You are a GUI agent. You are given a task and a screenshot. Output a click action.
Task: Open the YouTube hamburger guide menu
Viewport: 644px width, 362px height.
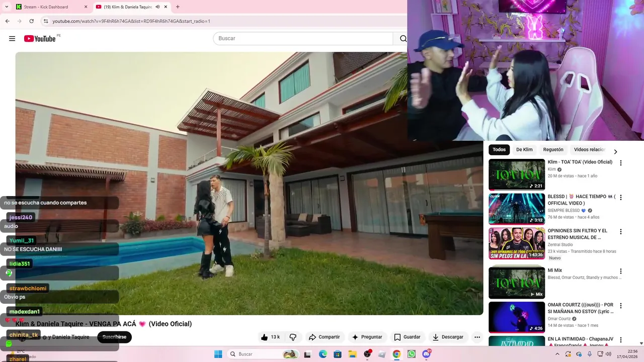pos(12,39)
